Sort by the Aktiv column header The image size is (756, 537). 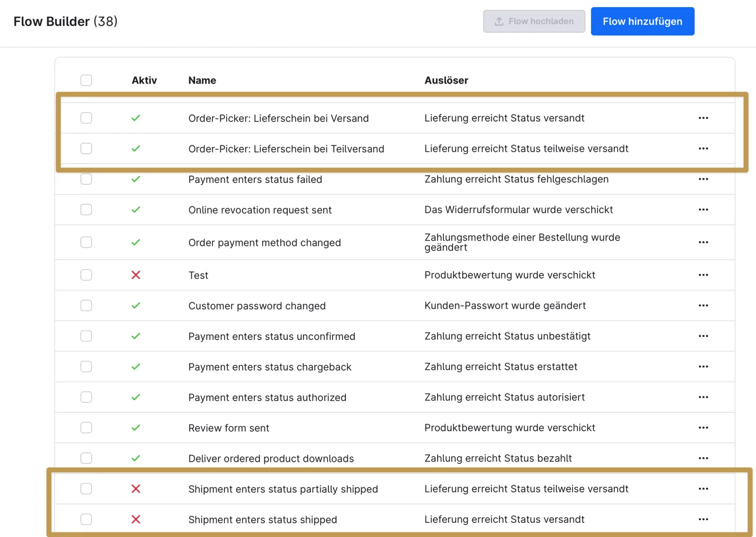(x=144, y=80)
